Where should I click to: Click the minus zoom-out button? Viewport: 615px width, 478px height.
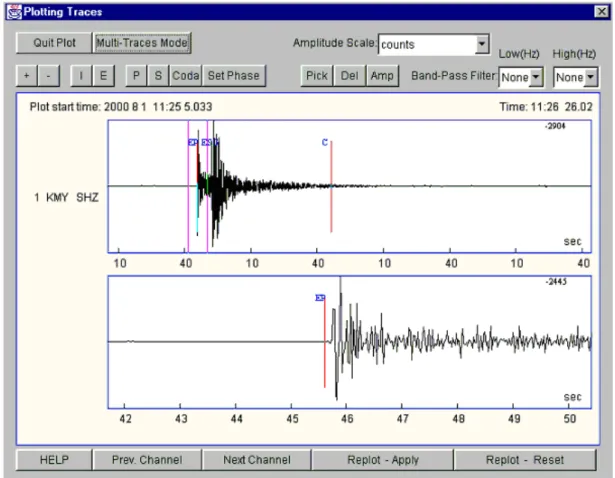coord(49,76)
